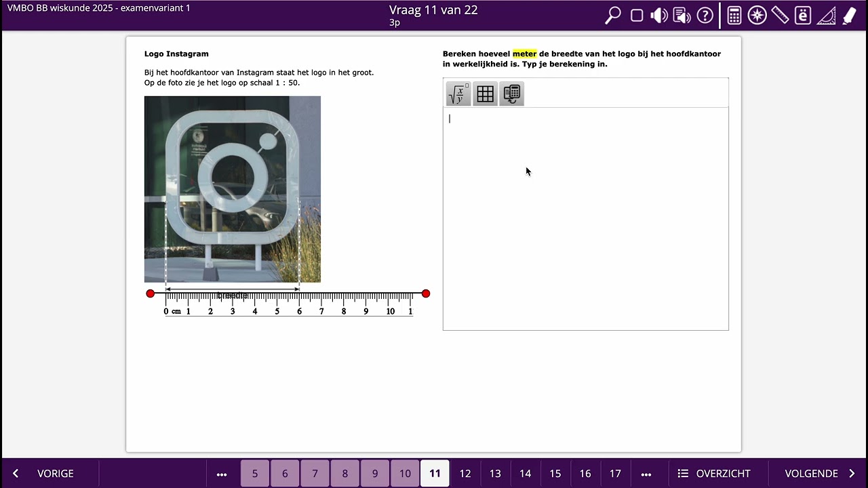
Task: Jump to question 17
Action: (x=615, y=474)
